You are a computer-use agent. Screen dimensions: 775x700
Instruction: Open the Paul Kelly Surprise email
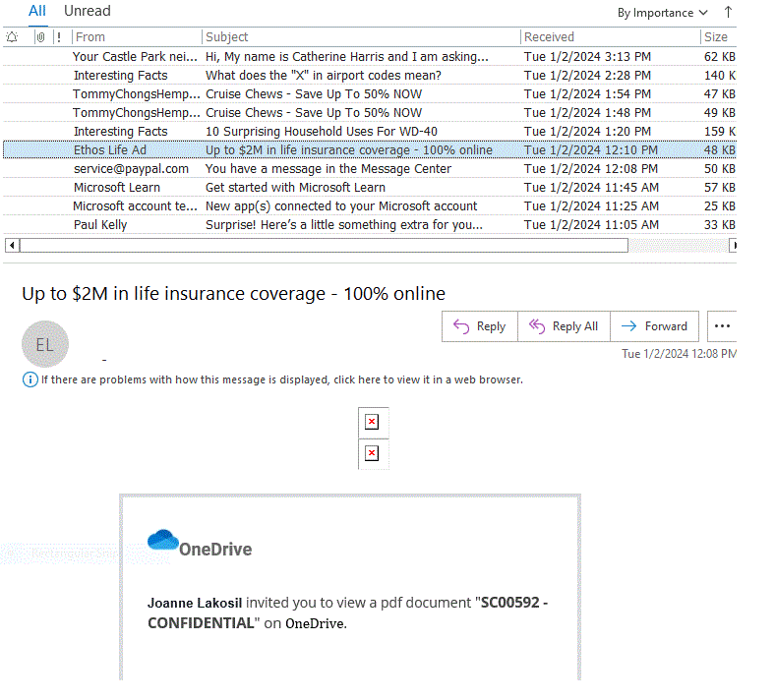click(x=370, y=225)
